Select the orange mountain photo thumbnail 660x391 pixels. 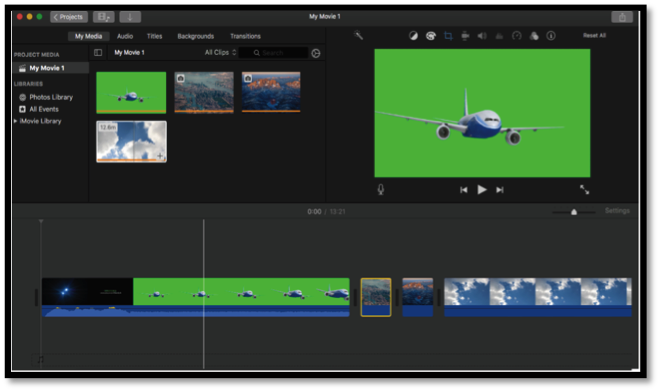[x=271, y=92]
